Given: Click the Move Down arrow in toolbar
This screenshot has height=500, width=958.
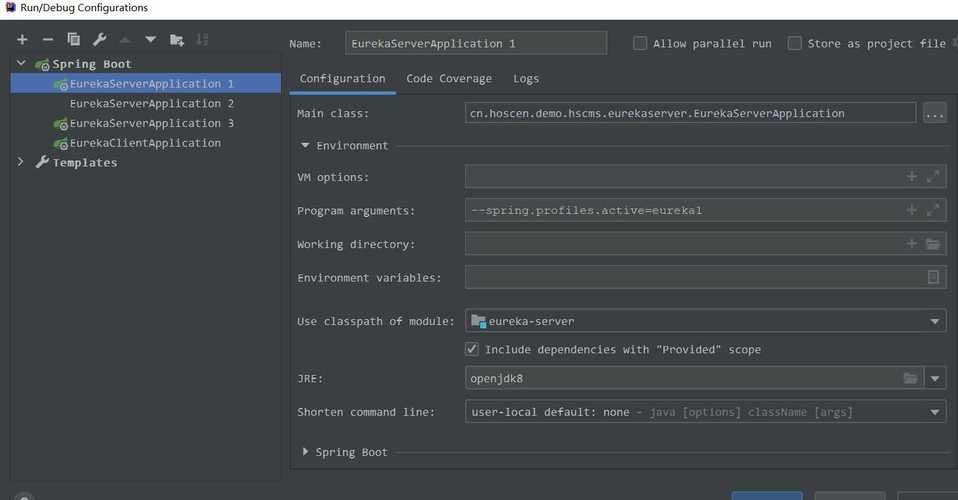Looking at the screenshot, I should [150, 40].
